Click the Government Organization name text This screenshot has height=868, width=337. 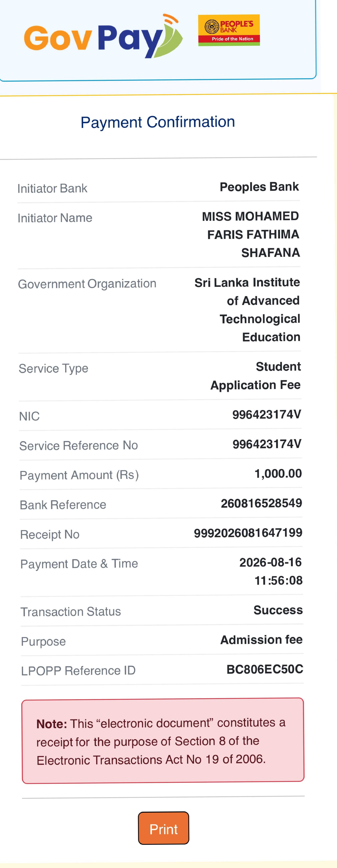tap(247, 310)
